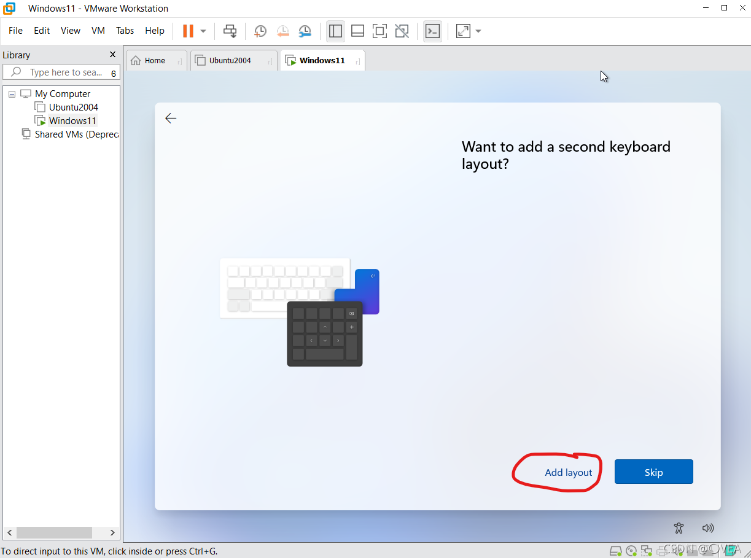Open the accessibility options icon
Viewport: 751px width, 560px height.
pos(679,528)
